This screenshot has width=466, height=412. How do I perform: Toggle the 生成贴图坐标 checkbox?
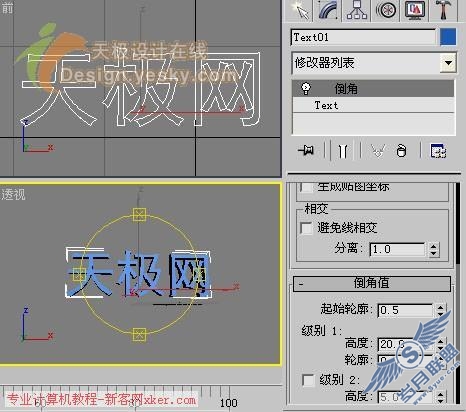coord(306,187)
